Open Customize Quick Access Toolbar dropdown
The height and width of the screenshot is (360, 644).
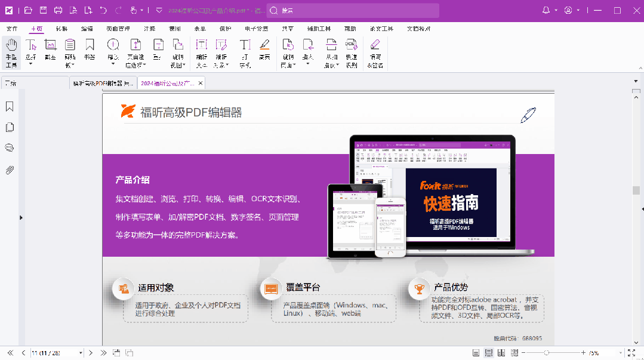click(159, 10)
